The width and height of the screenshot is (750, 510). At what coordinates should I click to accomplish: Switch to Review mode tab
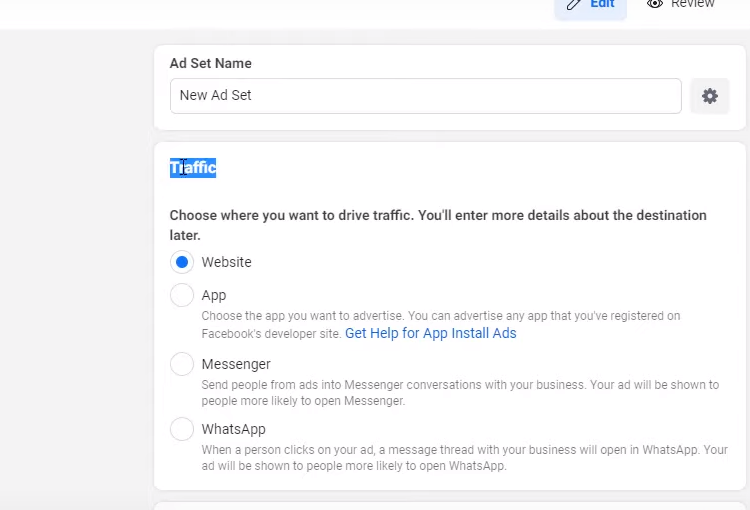click(x=681, y=5)
